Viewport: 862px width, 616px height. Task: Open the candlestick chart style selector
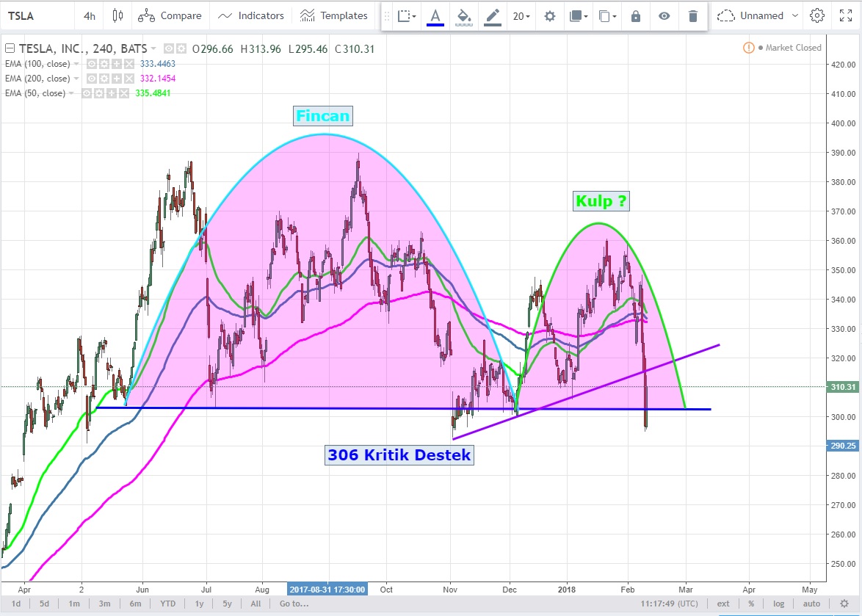[117, 15]
